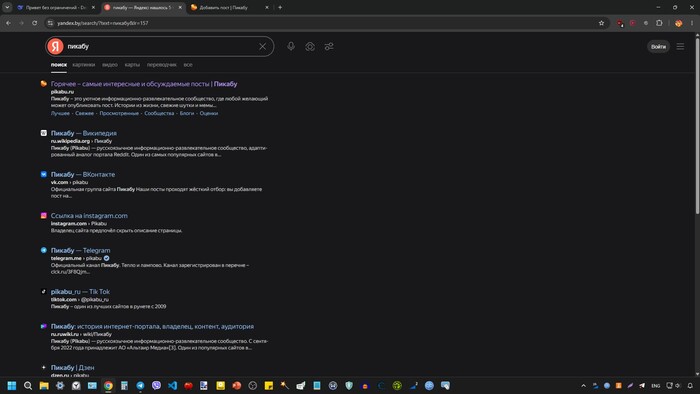The width and height of the screenshot is (700, 394).
Task: Open the 'Горячее – самые интересные' Пикабу result
Action: [144, 84]
